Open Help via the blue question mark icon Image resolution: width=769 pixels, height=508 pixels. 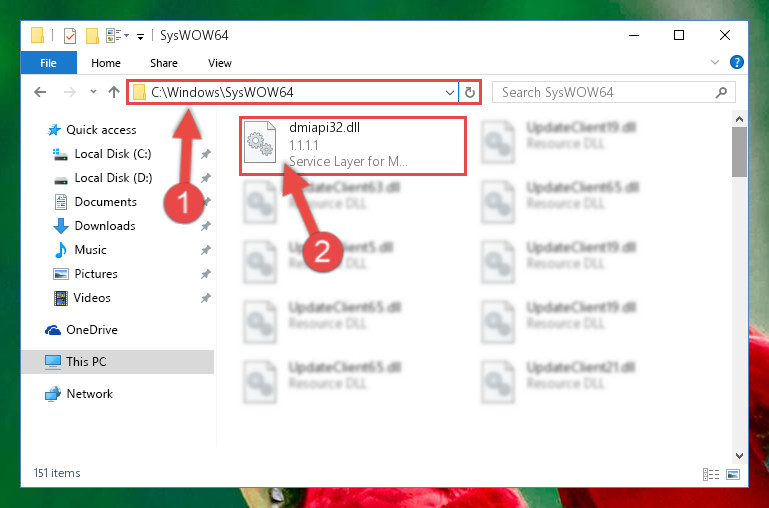point(737,62)
